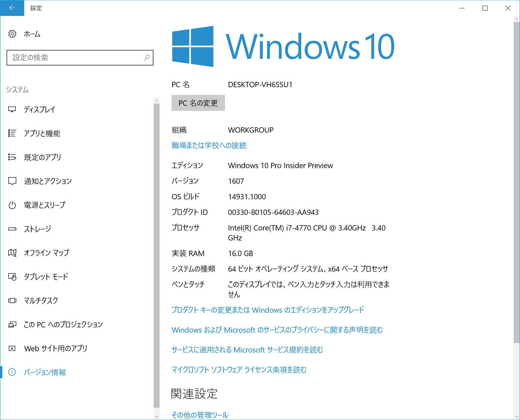Open アプリと機能 settings

12,133
